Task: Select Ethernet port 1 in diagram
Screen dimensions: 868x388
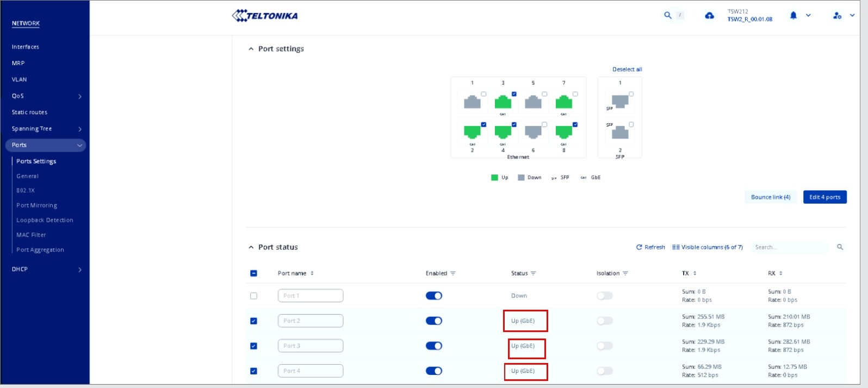Action: tap(472, 102)
